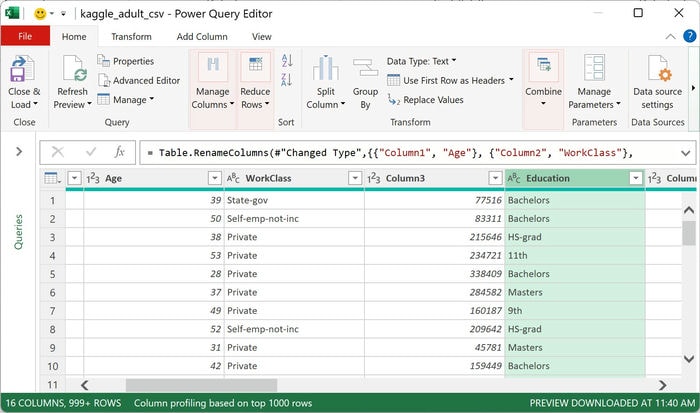
Task: Open query Properties
Action: click(x=126, y=61)
